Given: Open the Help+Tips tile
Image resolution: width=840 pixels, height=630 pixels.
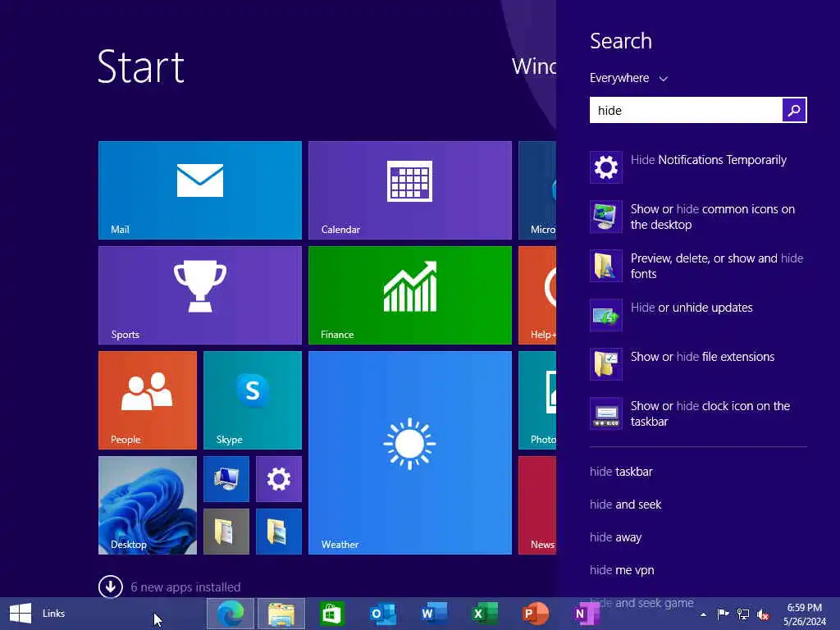Looking at the screenshot, I should [x=537, y=295].
